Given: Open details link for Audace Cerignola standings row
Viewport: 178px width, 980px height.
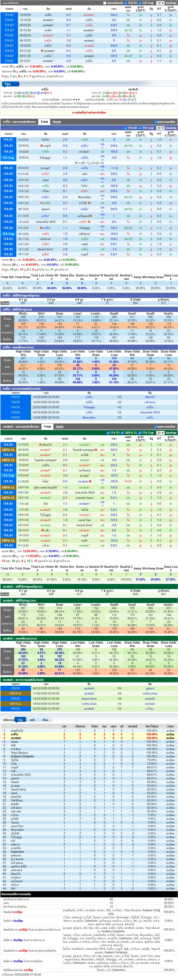Looking at the screenshot, I should pos(170,756).
